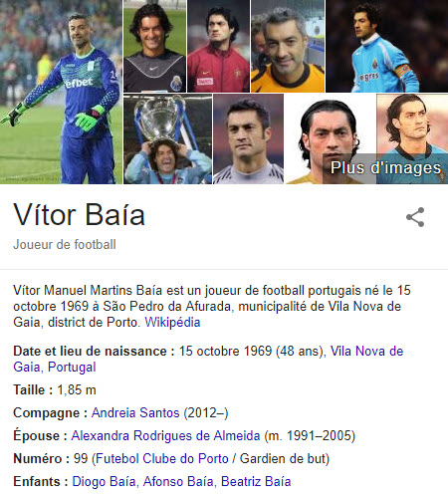Open the Wikipédia link
Screen dimensions: 448x500
pyautogui.click(x=172, y=322)
